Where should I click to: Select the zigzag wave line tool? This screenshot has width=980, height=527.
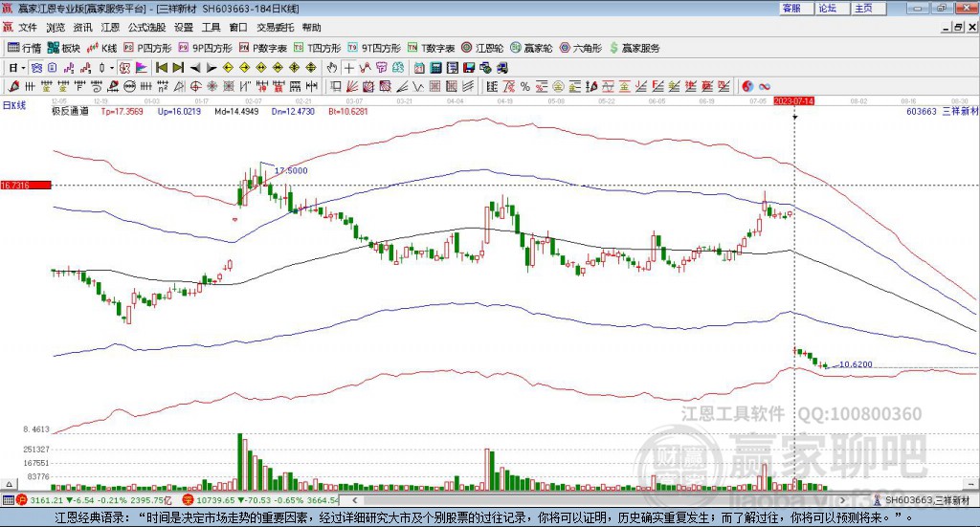pos(418,87)
